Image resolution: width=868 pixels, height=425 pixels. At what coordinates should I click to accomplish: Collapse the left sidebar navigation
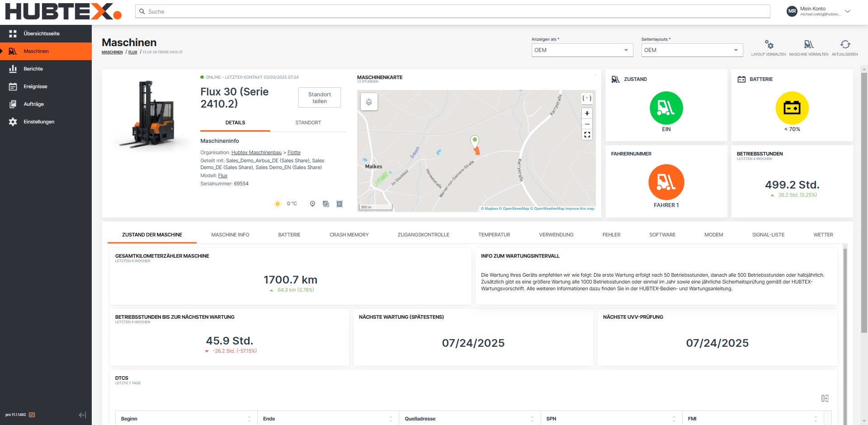[82, 415]
